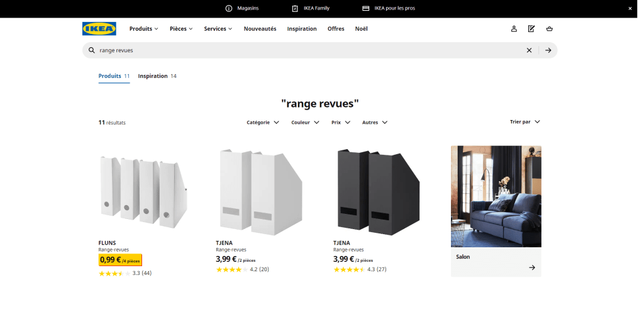Open the Services navigation menu
Viewport: 644px width, 336px height.
click(218, 29)
